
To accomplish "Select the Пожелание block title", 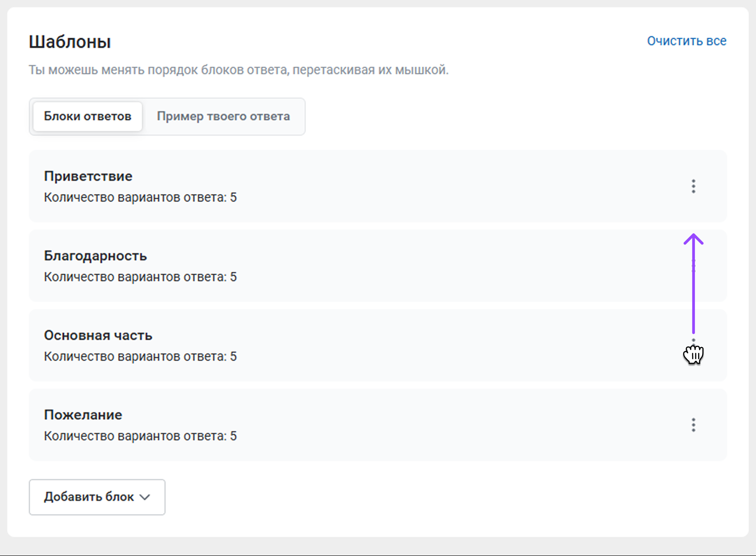I will pos(83,415).
